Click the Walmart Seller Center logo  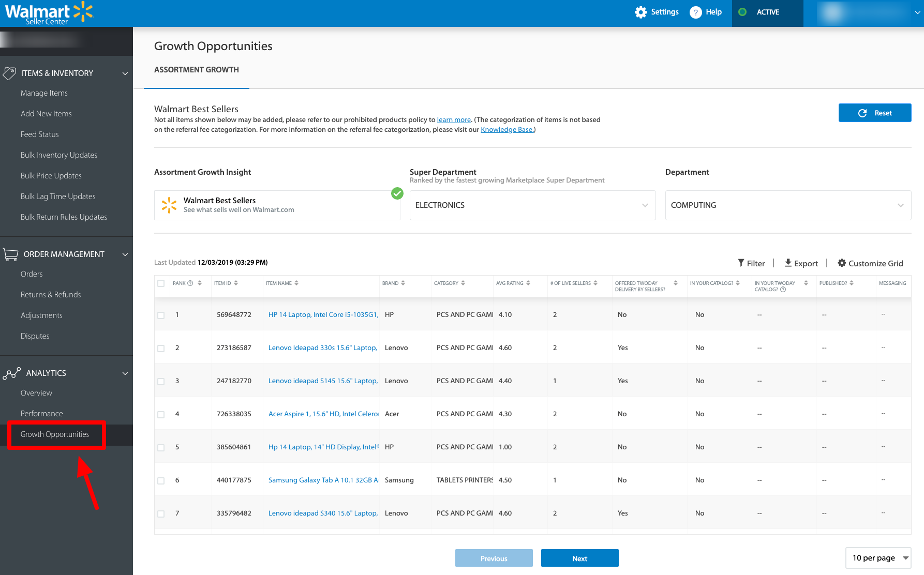pyautogui.click(x=49, y=13)
